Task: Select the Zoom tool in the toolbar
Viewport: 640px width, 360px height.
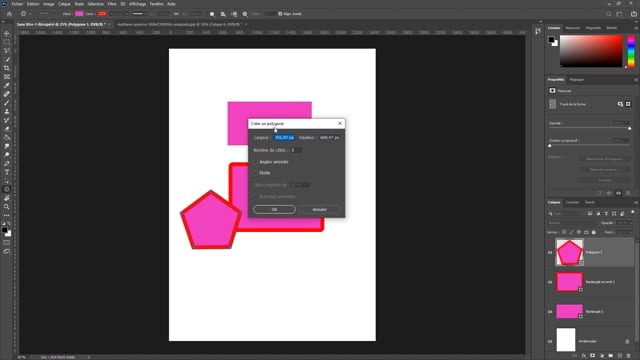Action: click(7, 207)
